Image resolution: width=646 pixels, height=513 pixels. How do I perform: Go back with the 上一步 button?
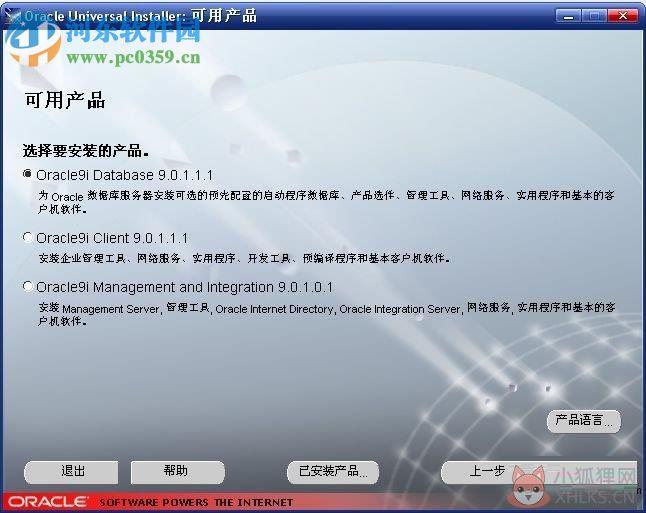pos(487,471)
